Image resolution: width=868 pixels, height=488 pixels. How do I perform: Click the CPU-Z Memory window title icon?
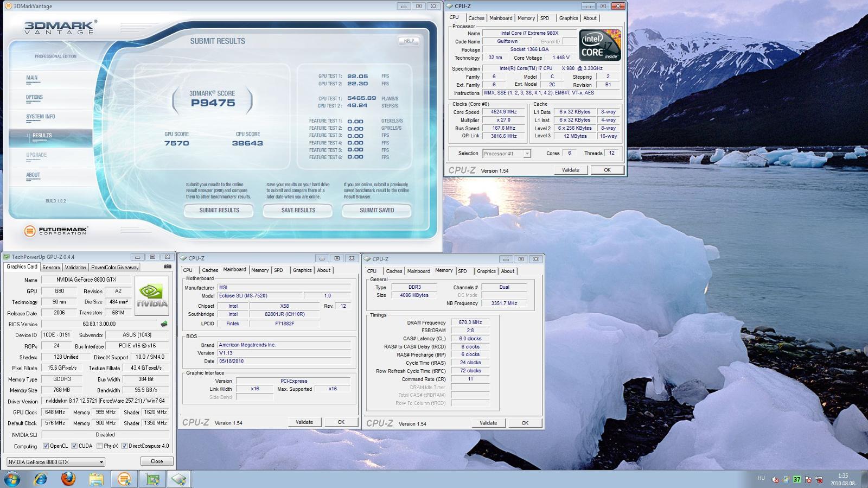tap(367, 259)
